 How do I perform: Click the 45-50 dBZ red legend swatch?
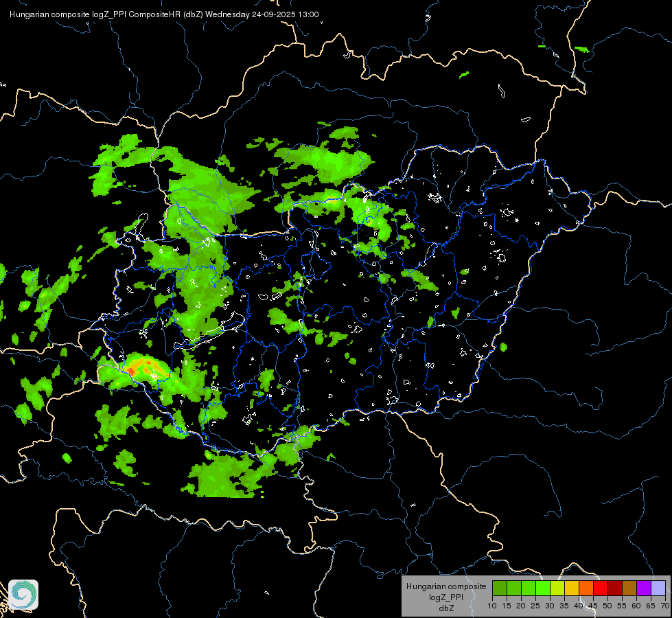pos(601,588)
